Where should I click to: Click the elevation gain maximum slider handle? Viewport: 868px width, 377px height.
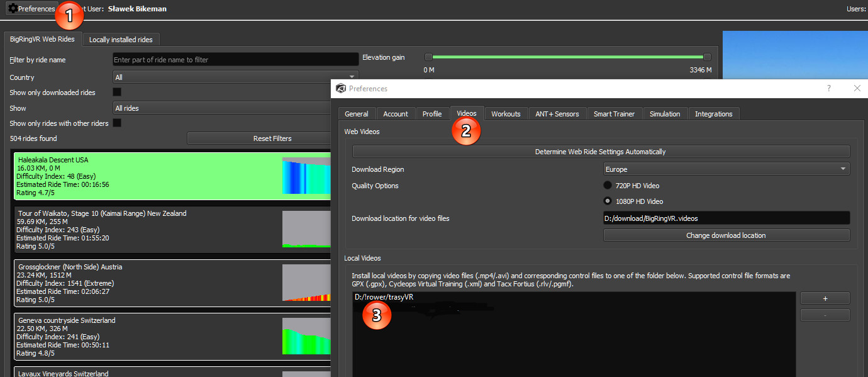(x=708, y=57)
